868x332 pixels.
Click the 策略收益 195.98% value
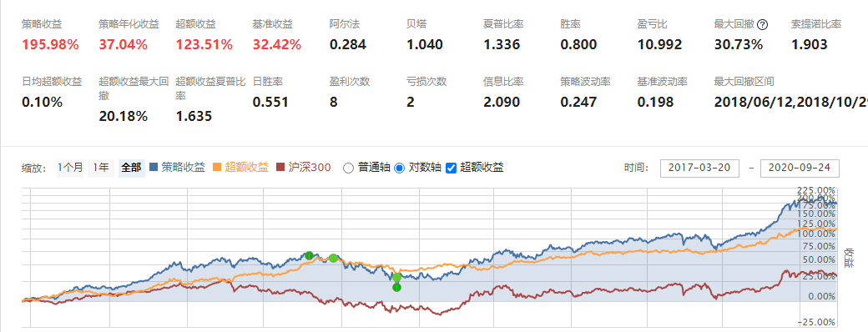[x=50, y=44]
